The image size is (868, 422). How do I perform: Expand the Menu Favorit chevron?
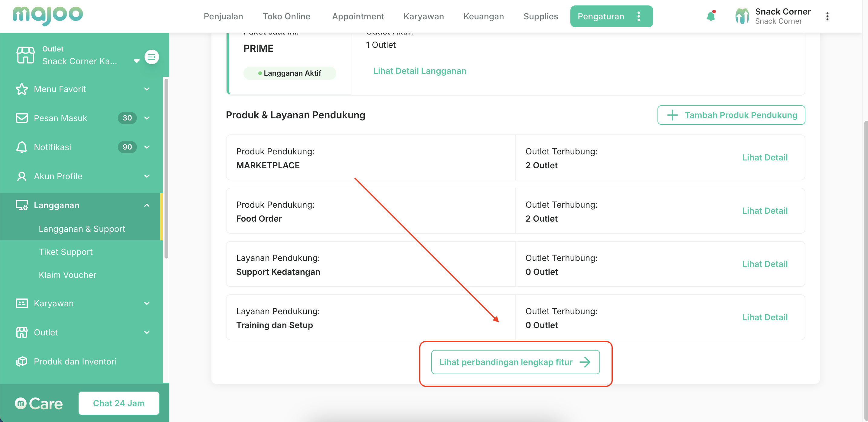tap(147, 89)
